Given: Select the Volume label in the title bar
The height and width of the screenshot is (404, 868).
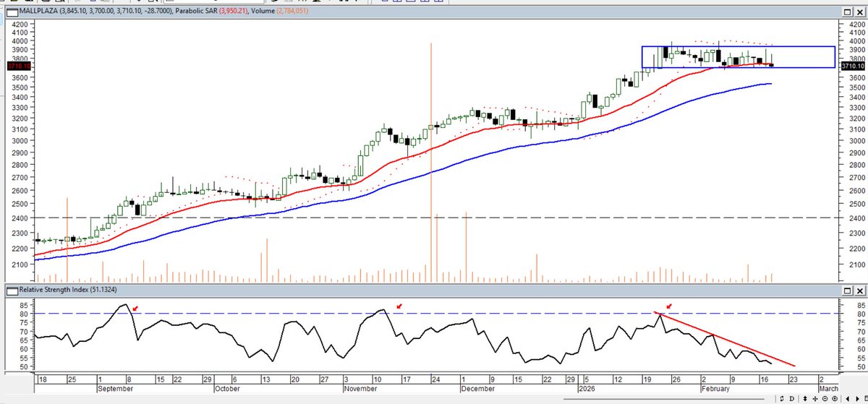Looking at the screenshot, I should pyautogui.click(x=263, y=12).
